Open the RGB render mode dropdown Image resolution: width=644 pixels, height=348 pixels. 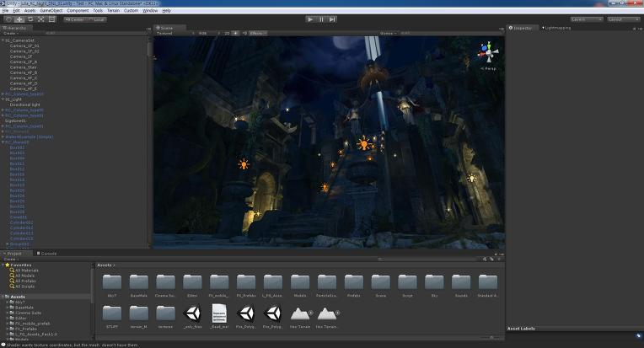tap(209, 33)
